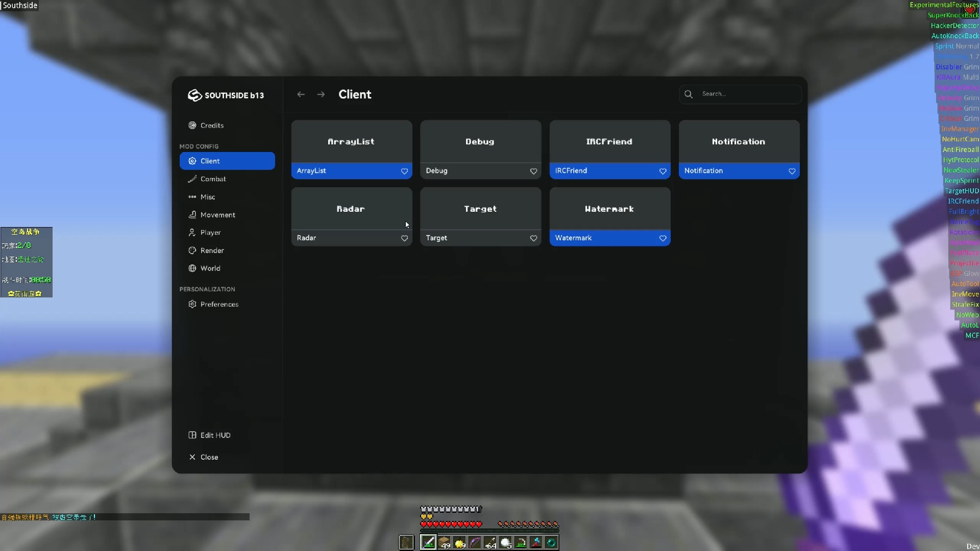
Task: Click the Player person icon
Action: coord(192,233)
